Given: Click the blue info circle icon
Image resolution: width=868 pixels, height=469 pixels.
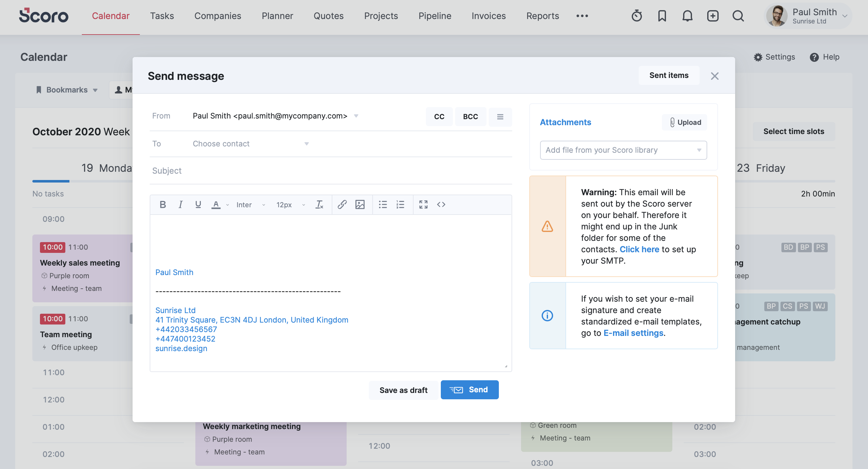Looking at the screenshot, I should (547, 316).
